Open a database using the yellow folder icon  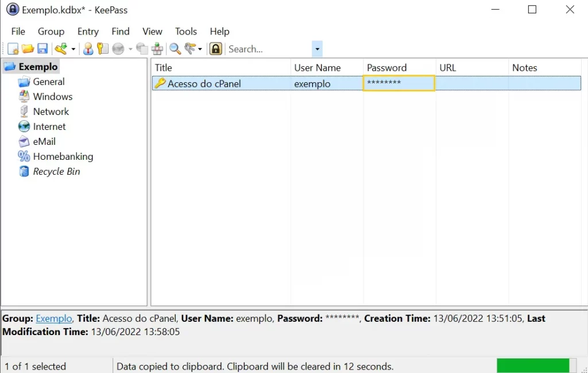[x=28, y=49]
